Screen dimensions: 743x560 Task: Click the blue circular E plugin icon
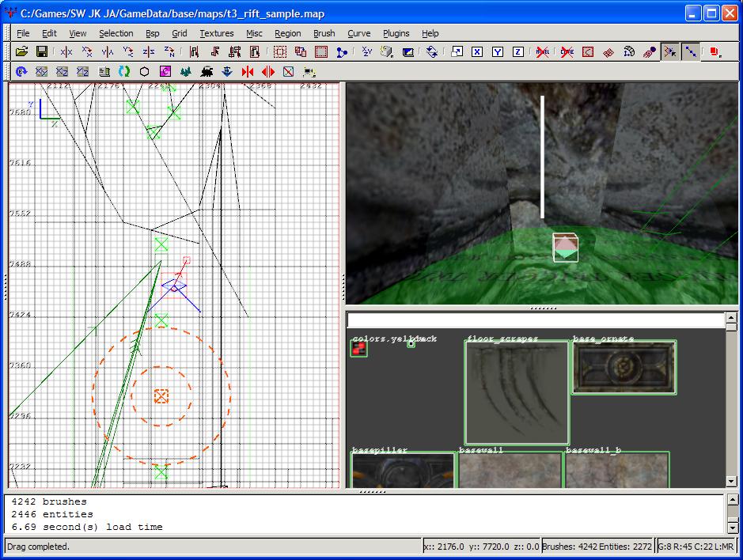click(x=21, y=71)
